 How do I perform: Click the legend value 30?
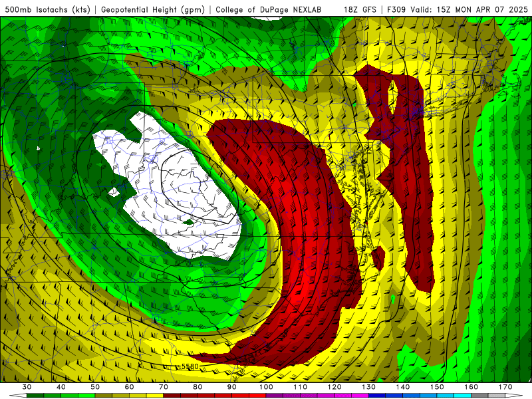point(27,387)
